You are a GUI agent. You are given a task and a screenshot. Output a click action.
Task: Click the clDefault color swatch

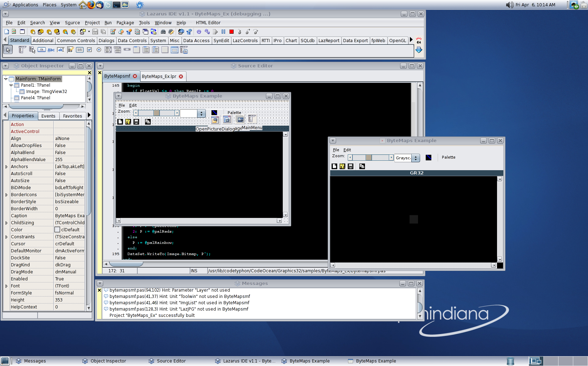click(x=57, y=230)
